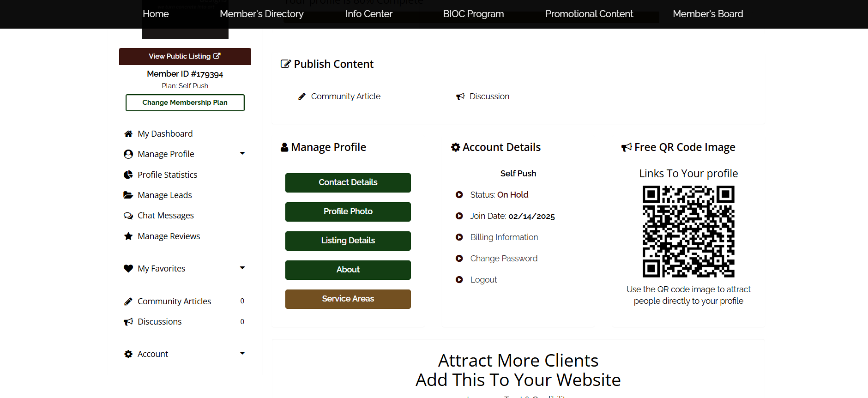Click the gear icon beside sidebar Account
Screen dimensions: 868x398
point(128,354)
